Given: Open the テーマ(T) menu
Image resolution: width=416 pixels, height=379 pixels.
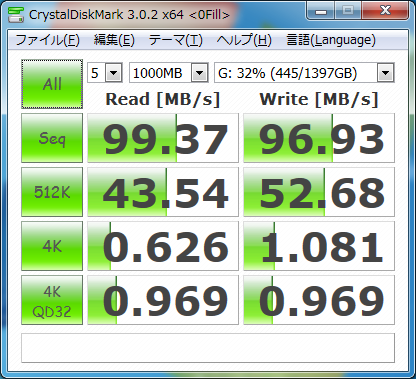Looking at the screenshot, I should coord(175,40).
